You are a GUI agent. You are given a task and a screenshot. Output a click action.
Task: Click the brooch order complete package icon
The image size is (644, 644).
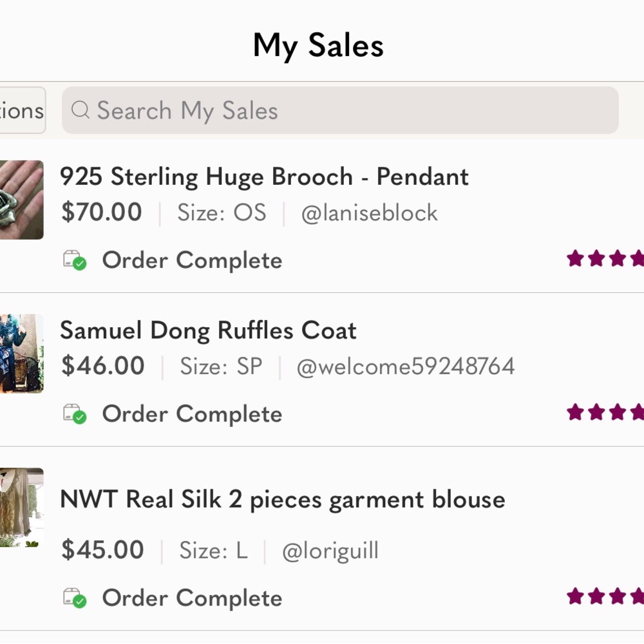(74, 260)
